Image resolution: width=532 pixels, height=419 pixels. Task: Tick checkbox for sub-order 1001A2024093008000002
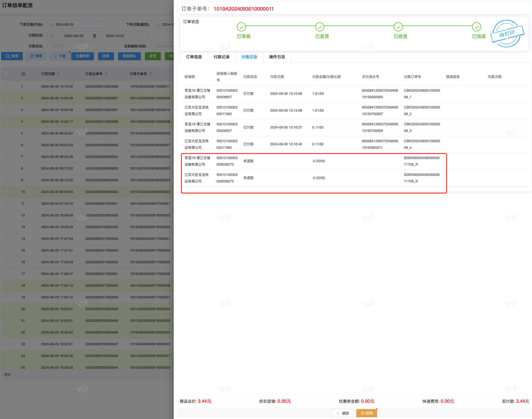tap(6, 191)
